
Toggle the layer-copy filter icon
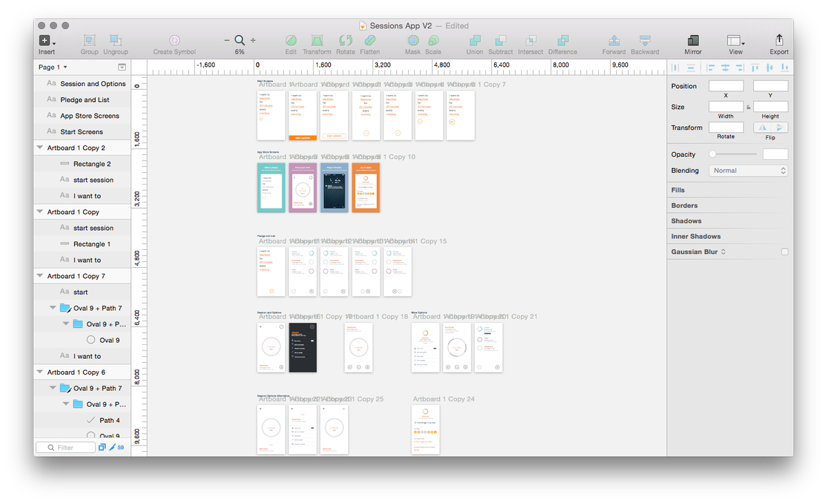102,448
